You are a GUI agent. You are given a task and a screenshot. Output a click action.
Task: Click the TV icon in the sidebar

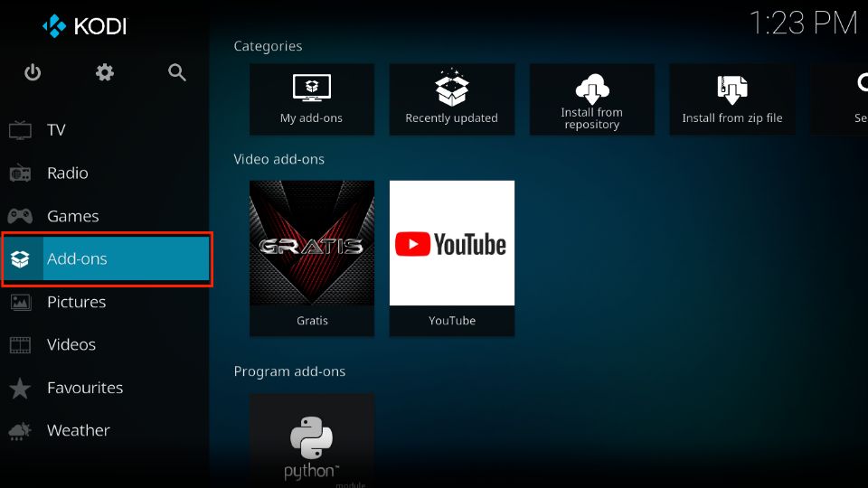point(21,130)
